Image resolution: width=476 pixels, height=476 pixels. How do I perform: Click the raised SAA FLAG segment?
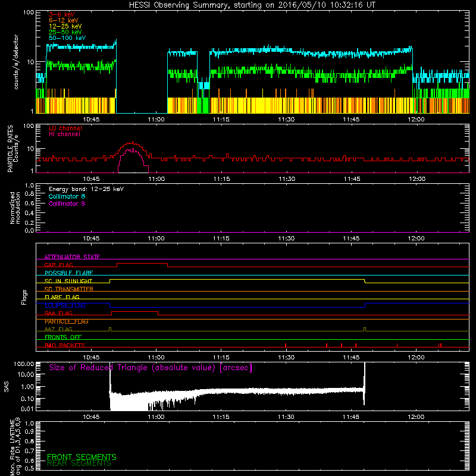(x=135, y=311)
